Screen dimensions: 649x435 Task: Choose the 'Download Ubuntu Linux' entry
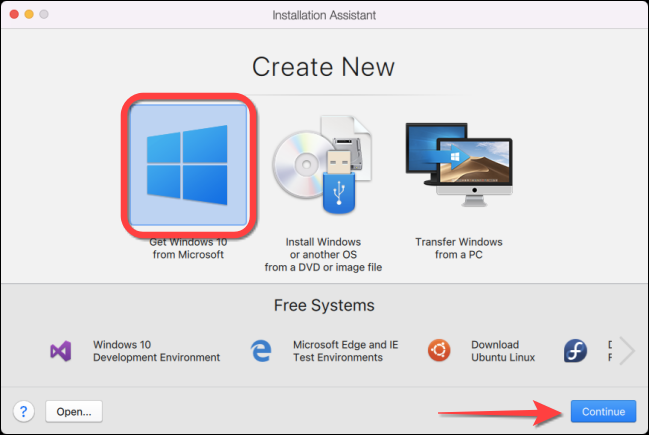[503, 351]
